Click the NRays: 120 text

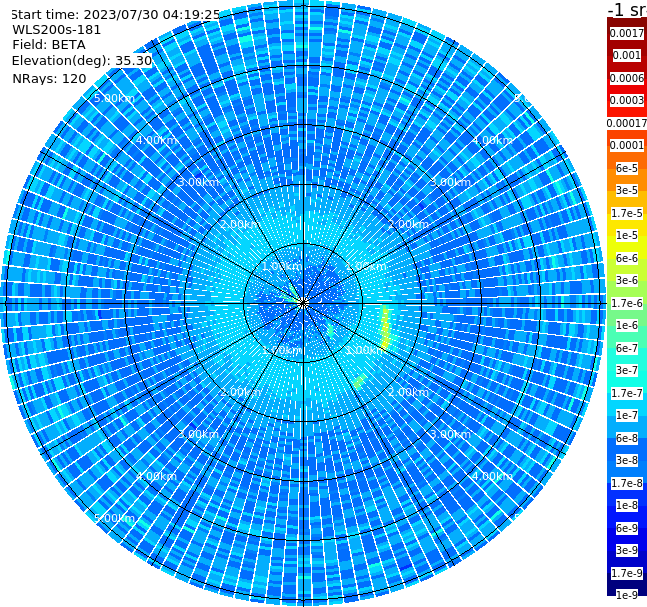tap(49, 78)
